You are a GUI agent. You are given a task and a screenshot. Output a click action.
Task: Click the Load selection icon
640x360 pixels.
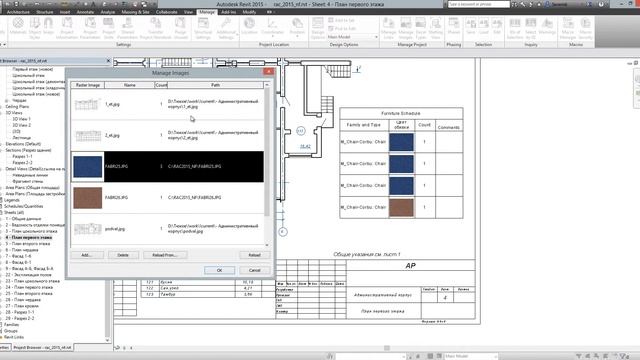484,27
